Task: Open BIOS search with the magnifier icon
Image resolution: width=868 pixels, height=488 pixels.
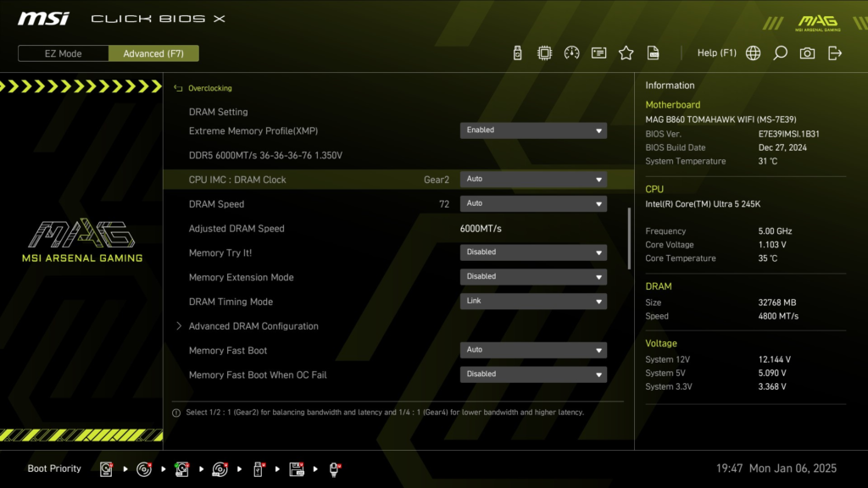Action: [x=780, y=52]
